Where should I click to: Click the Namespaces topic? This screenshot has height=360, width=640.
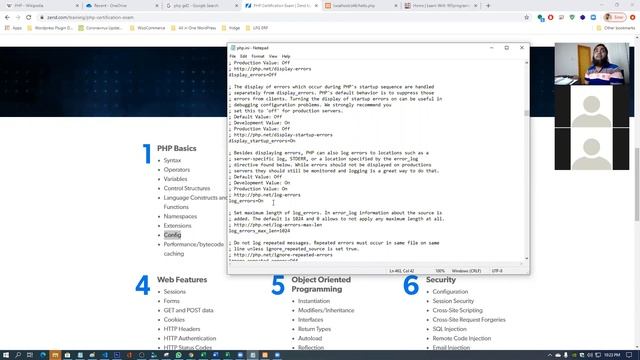pyautogui.click(x=180, y=216)
